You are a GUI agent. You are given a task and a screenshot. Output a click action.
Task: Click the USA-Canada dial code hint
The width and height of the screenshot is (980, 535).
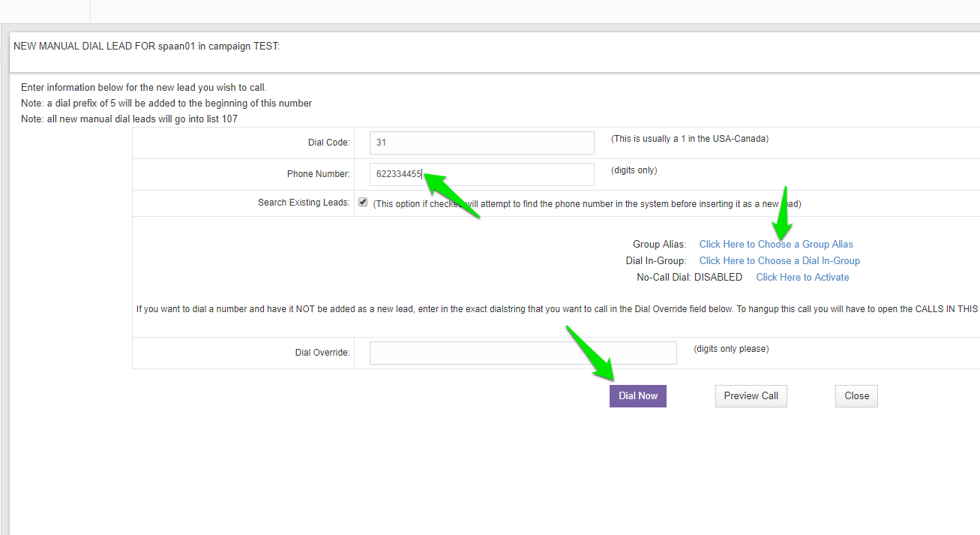[x=689, y=139]
